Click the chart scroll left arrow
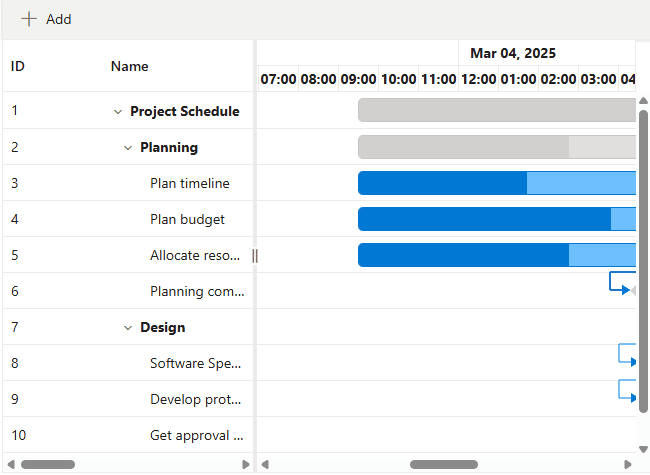 265,465
